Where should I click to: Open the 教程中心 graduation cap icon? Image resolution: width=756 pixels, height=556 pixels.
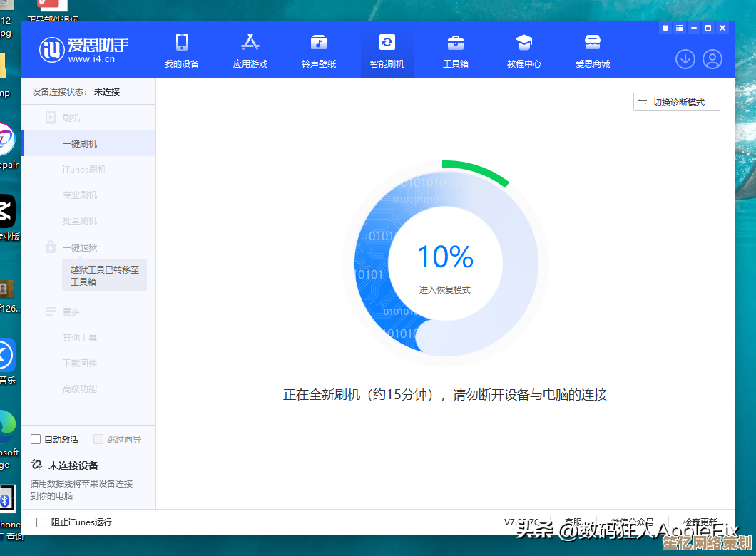click(524, 42)
